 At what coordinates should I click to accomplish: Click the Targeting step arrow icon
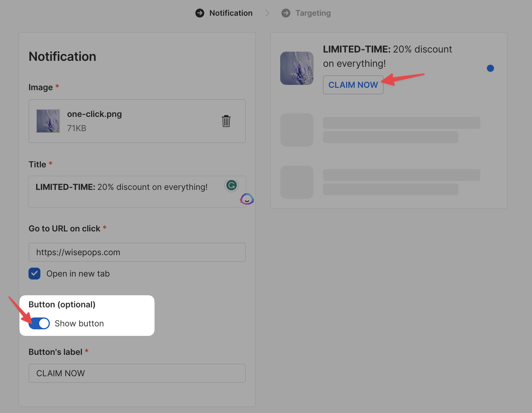pos(286,13)
